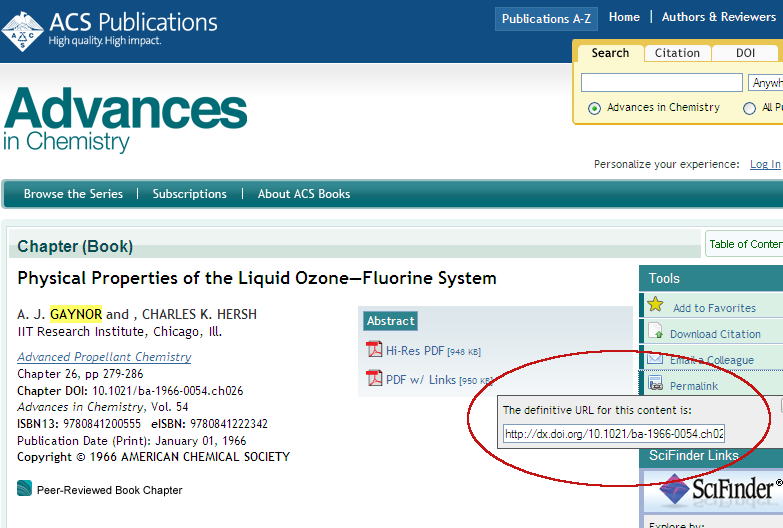Click the Download Citation document icon
This screenshot has height=528, width=783.
pos(655,331)
